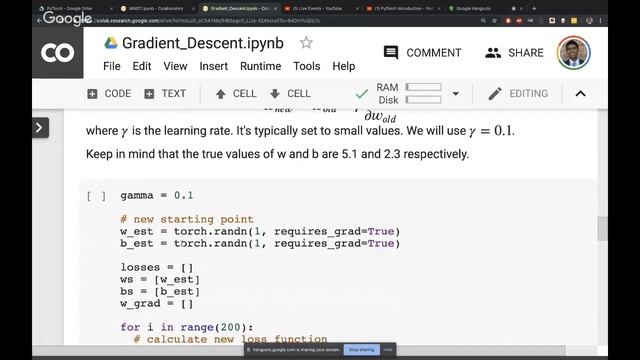Click the notebook vertical scrollbar thumb
The width and height of the screenshot is (640, 360).
point(602,229)
